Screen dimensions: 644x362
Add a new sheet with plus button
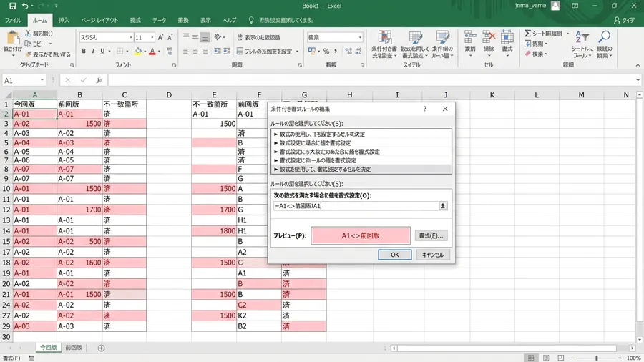101,348
